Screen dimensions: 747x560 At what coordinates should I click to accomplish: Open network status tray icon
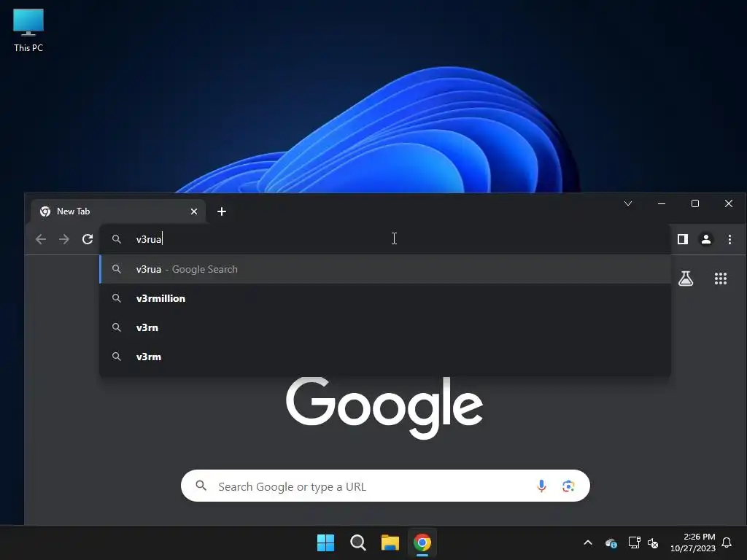pyautogui.click(x=634, y=542)
